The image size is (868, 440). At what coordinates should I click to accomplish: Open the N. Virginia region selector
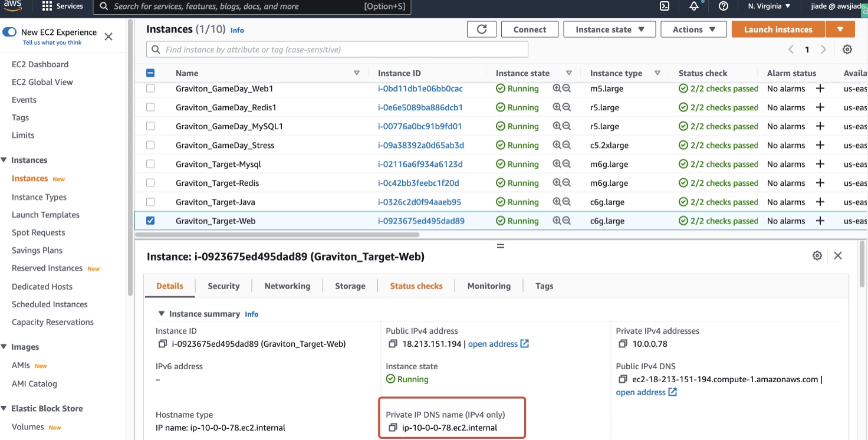point(769,6)
